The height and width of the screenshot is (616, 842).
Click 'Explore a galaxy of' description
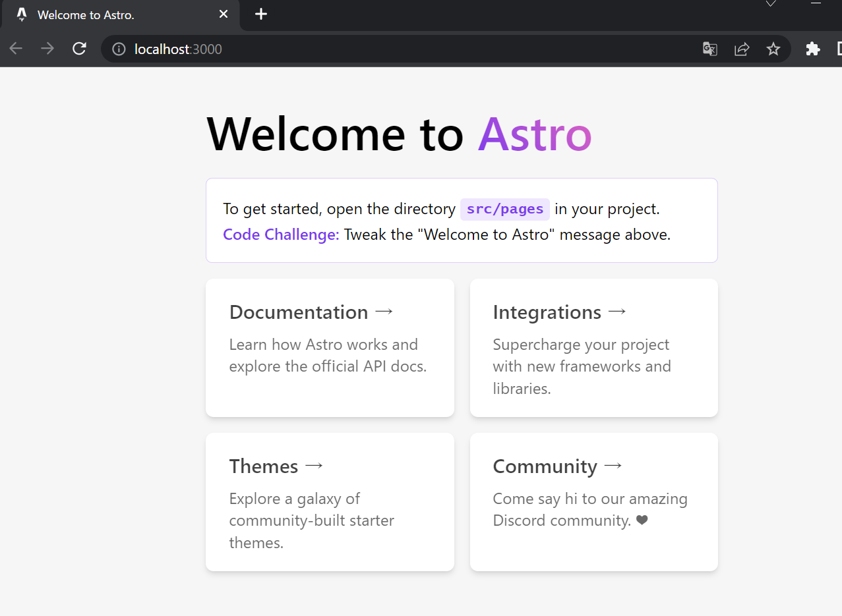click(x=311, y=520)
